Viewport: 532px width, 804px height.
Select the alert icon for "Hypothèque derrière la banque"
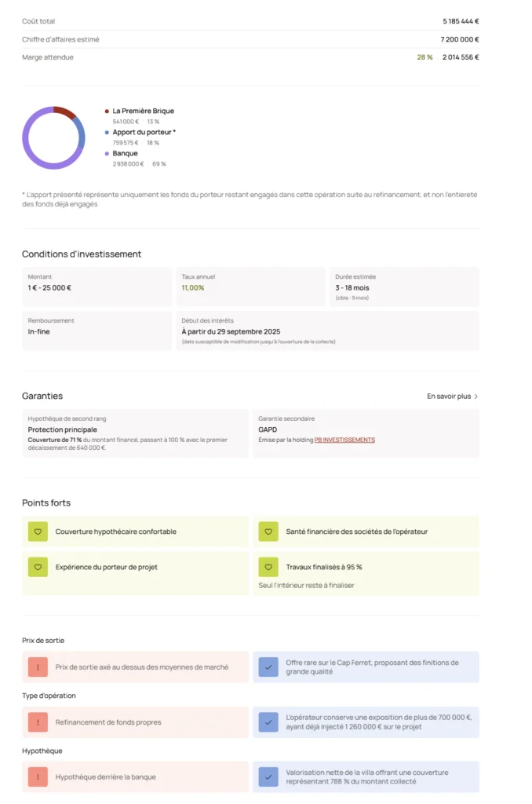[x=38, y=777]
